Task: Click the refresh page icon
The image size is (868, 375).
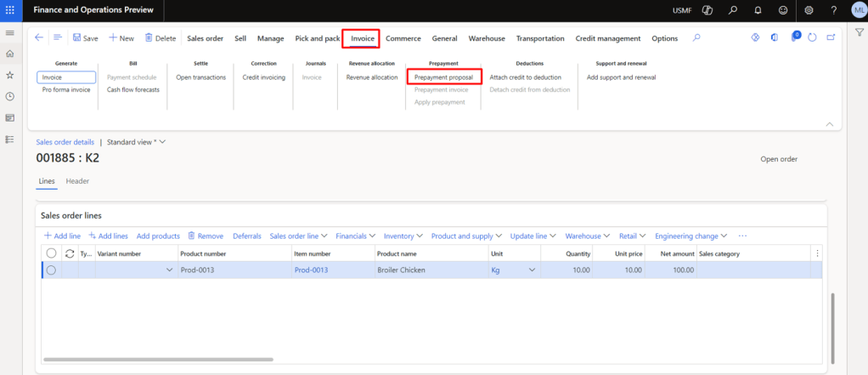Action: pos(813,38)
